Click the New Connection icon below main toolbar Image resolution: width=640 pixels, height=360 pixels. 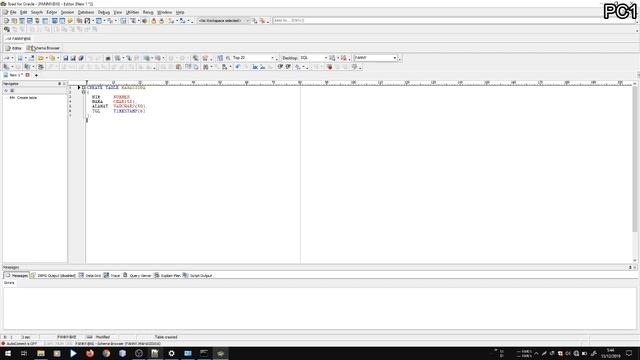(7, 29)
